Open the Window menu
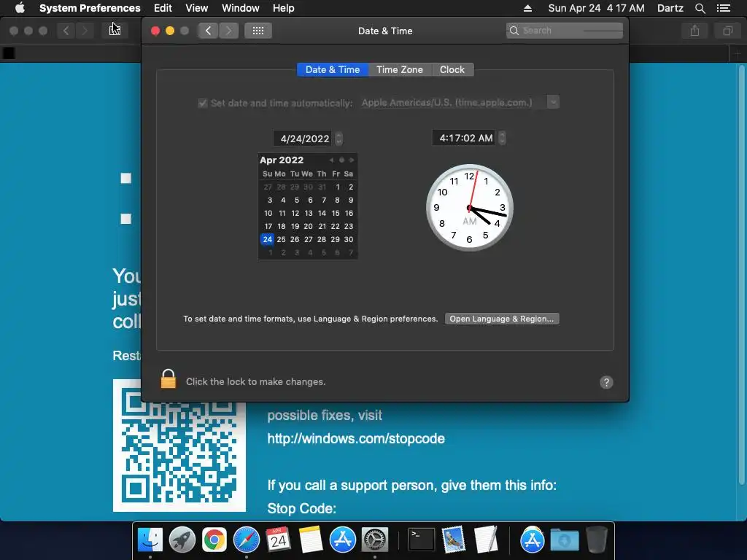 coord(241,8)
